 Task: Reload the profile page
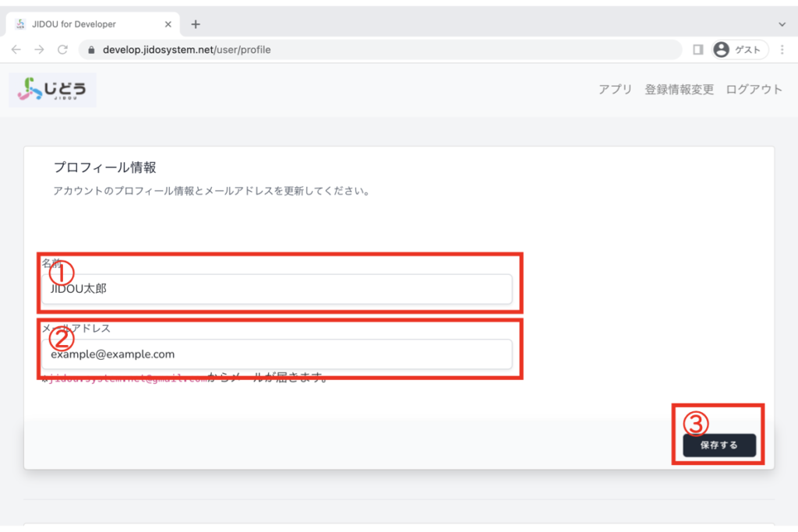tap(62, 50)
